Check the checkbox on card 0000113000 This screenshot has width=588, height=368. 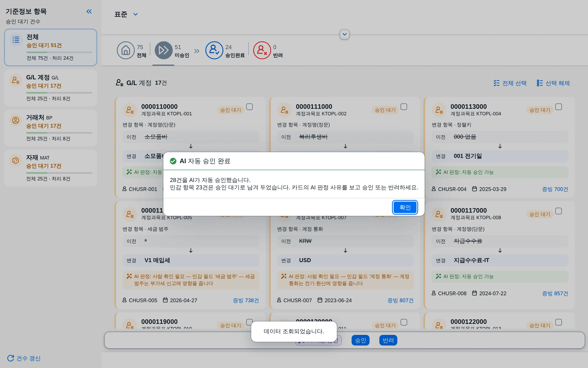click(559, 107)
